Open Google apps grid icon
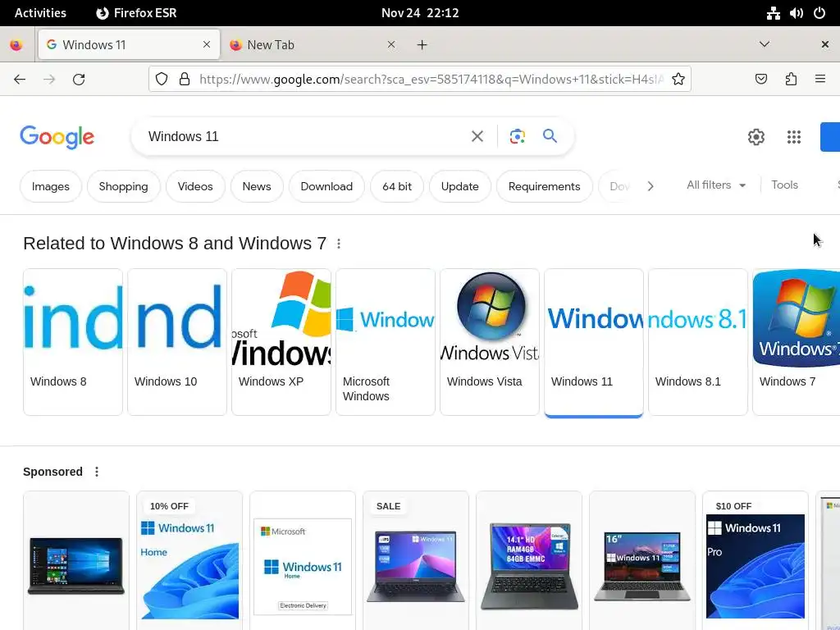 [x=794, y=137]
